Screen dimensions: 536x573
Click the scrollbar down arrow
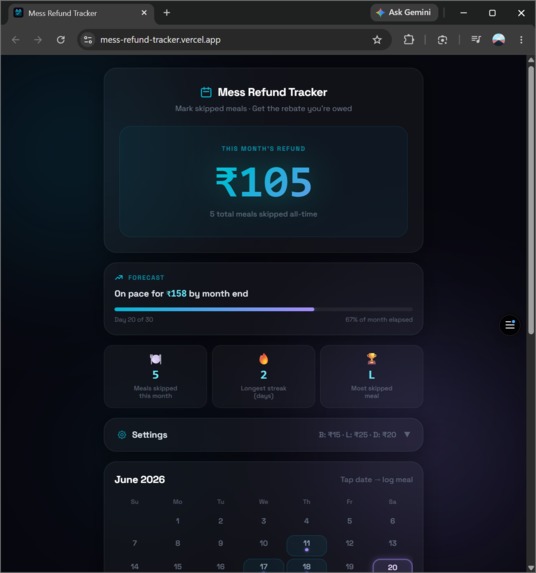click(x=531, y=568)
